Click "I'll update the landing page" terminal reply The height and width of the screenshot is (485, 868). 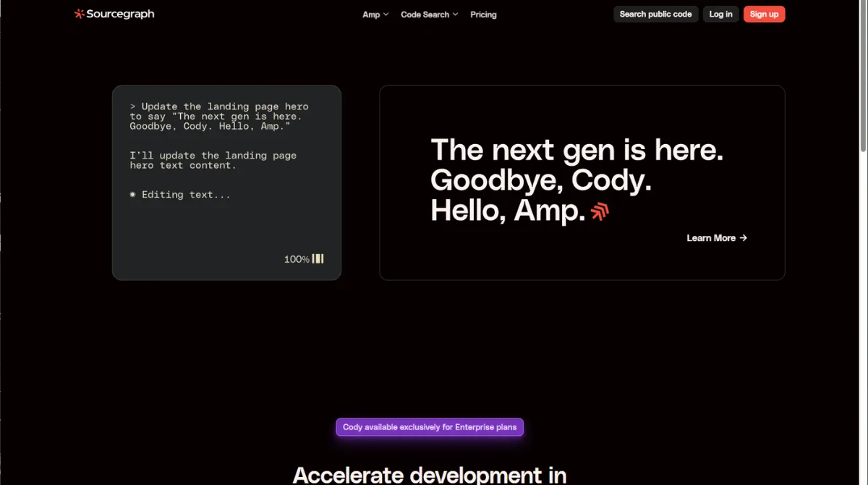click(213, 160)
